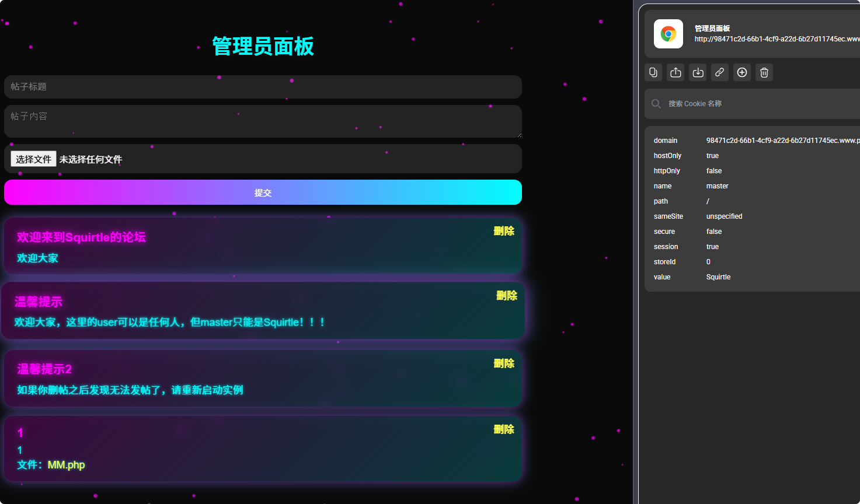The image size is (860, 504).
Task: Click the 提交 submit button
Action: pos(263,192)
